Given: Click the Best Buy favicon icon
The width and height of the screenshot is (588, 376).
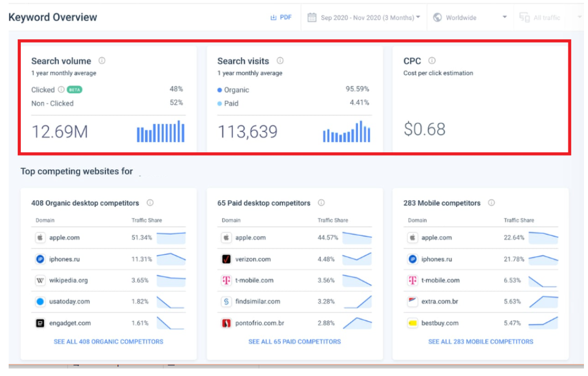Looking at the screenshot, I should (412, 322).
